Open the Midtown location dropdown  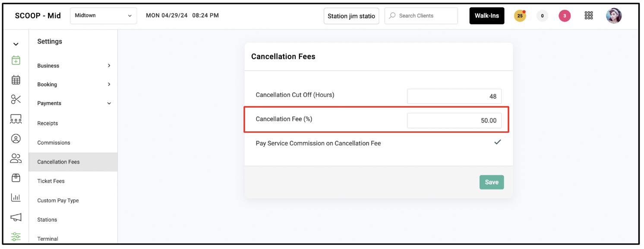103,16
